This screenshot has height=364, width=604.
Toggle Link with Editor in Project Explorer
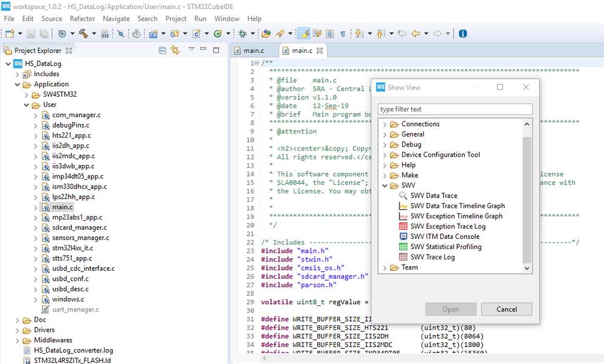tap(175, 50)
